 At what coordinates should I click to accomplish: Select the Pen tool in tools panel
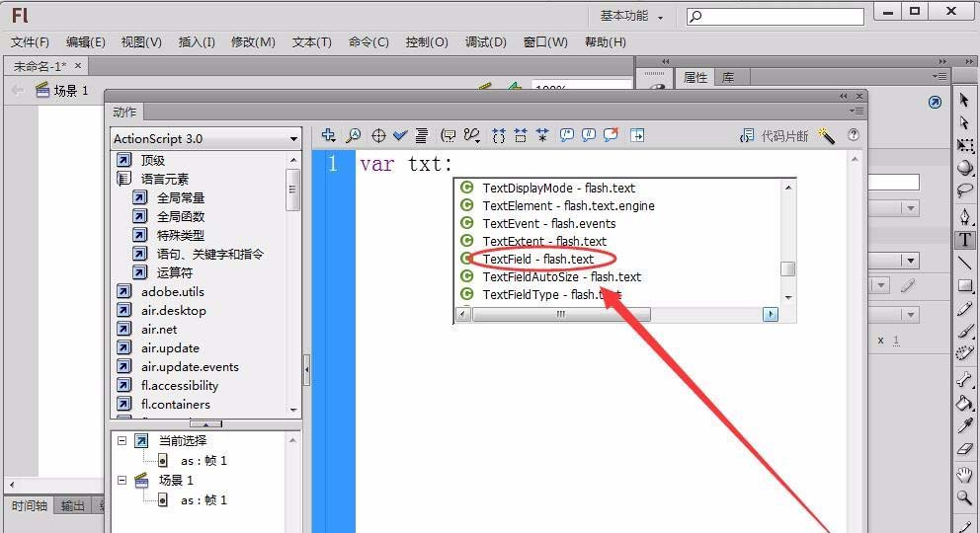click(964, 216)
